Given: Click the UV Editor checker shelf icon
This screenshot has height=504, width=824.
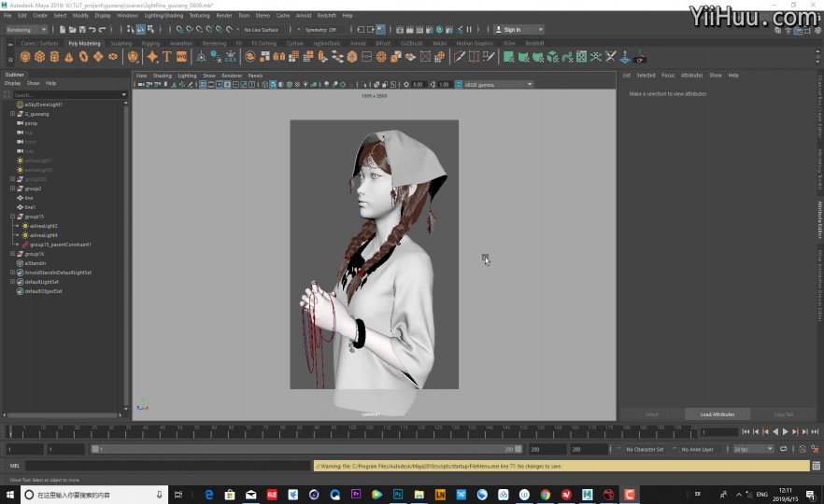Looking at the screenshot, I should (582, 57).
